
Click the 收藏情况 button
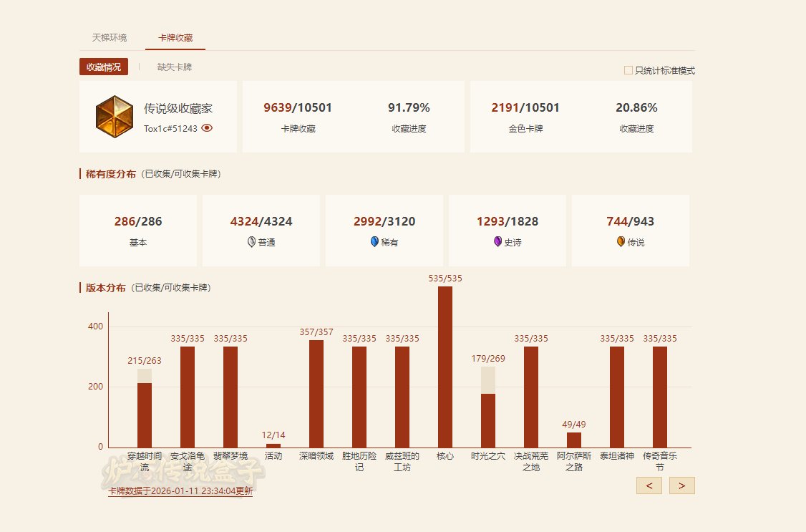[x=104, y=67]
